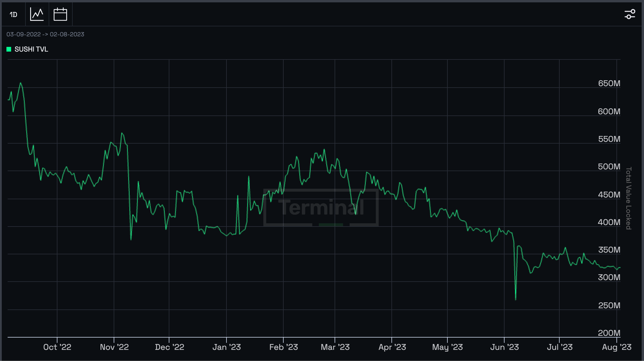The width and height of the screenshot is (644, 361).
Task: Click the Feb '23 x-axis label
Action: click(284, 347)
